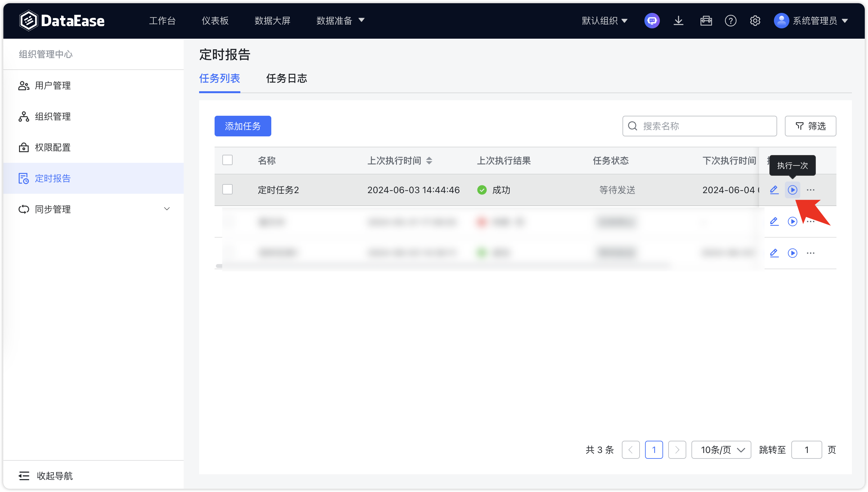
Task: Switch to the 任务日志 tab
Action: 286,78
